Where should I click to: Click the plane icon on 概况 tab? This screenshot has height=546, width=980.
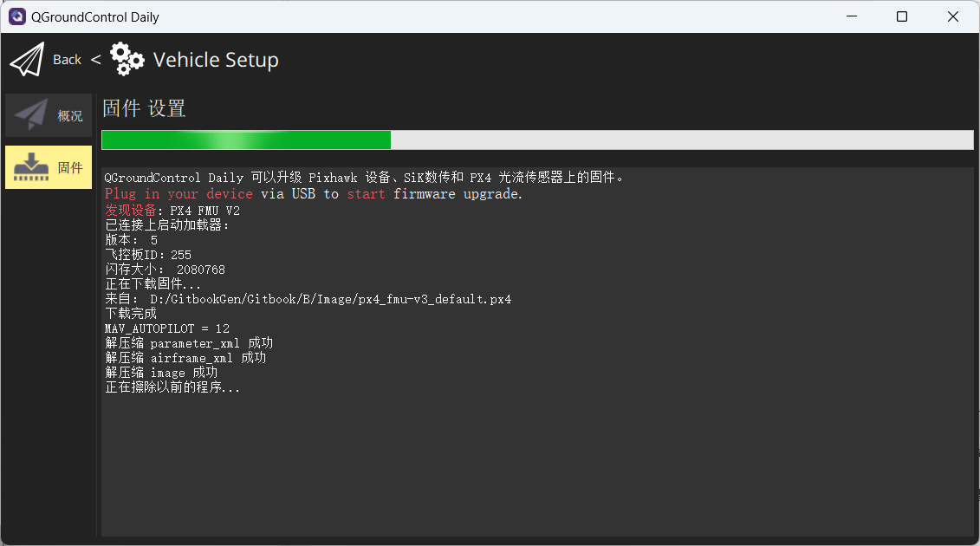[31, 115]
